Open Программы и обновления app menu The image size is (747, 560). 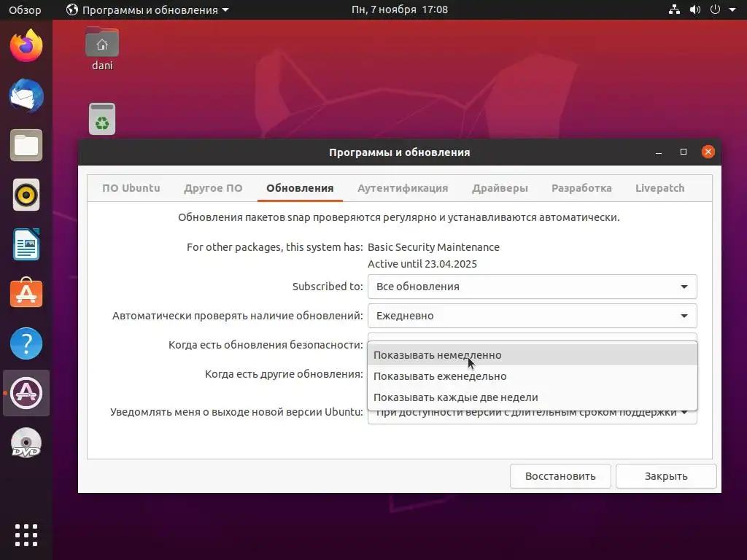pyautogui.click(x=147, y=9)
